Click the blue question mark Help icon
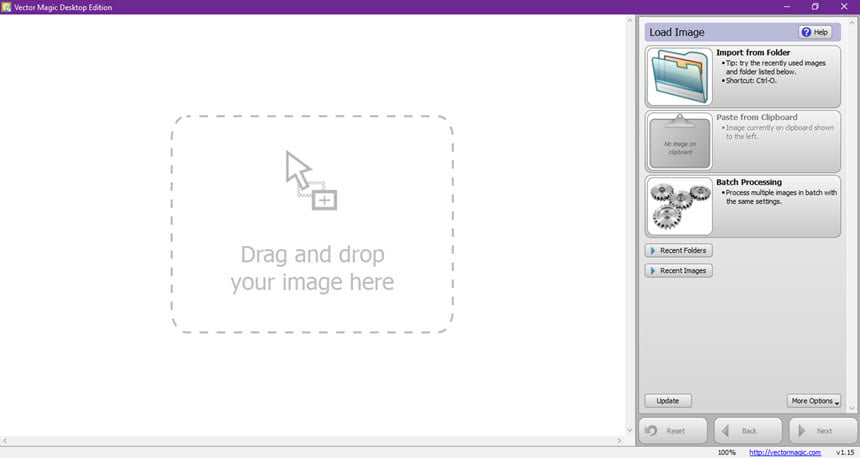Viewport: 860px width, 458px height. [x=806, y=32]
